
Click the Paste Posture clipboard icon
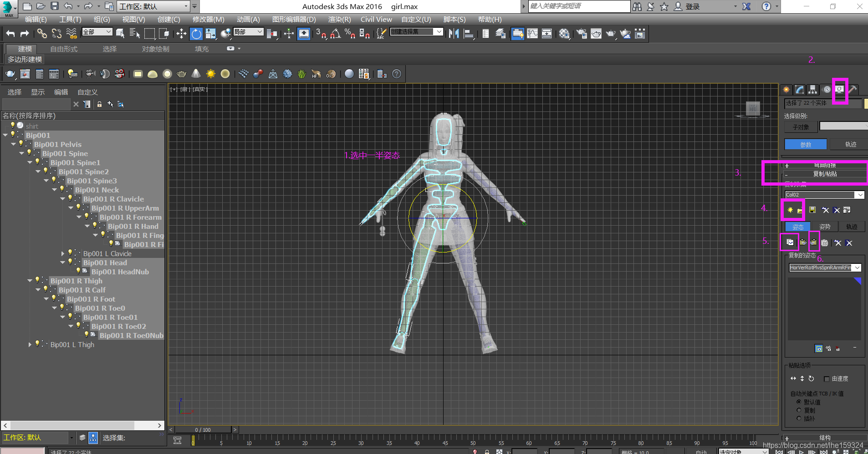[802, 242]
